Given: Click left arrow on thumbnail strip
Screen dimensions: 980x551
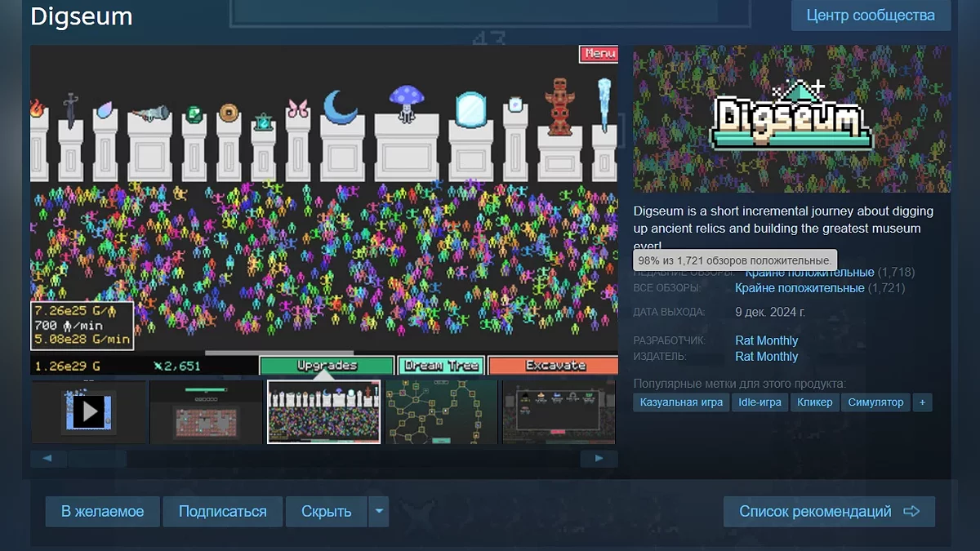Looking at the screenshot, I should 48,459.
